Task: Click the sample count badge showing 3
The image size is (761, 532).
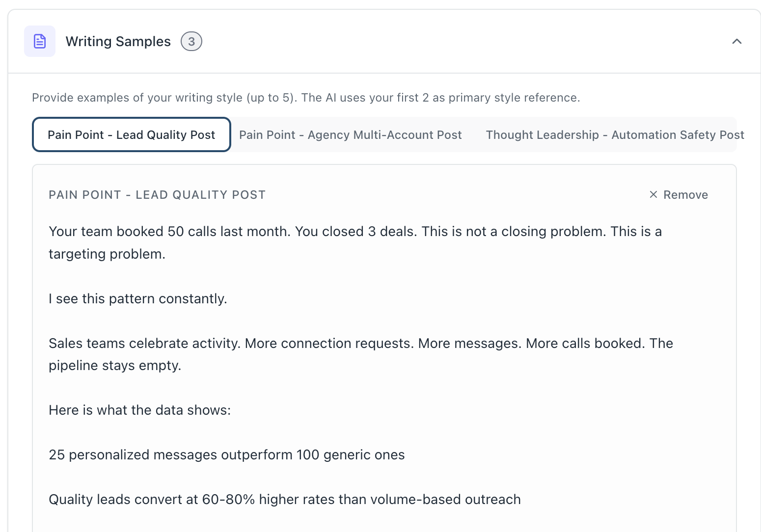Action: (x=191, y=42)
